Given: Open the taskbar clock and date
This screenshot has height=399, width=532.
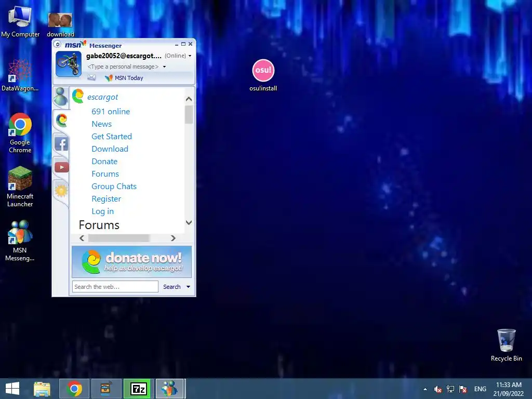Looking at the screenshot, I should [x=509, y=389].
